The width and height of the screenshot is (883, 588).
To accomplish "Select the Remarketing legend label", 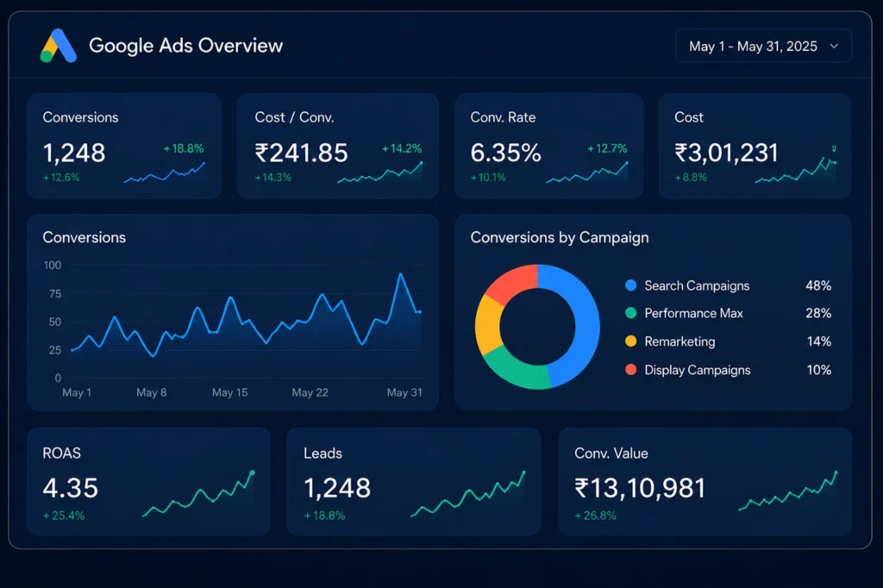I will tap(679, 342).
